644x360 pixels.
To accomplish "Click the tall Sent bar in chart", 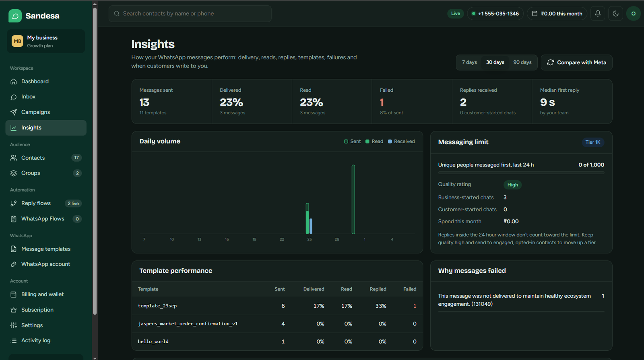I will (x=353, y=199).
